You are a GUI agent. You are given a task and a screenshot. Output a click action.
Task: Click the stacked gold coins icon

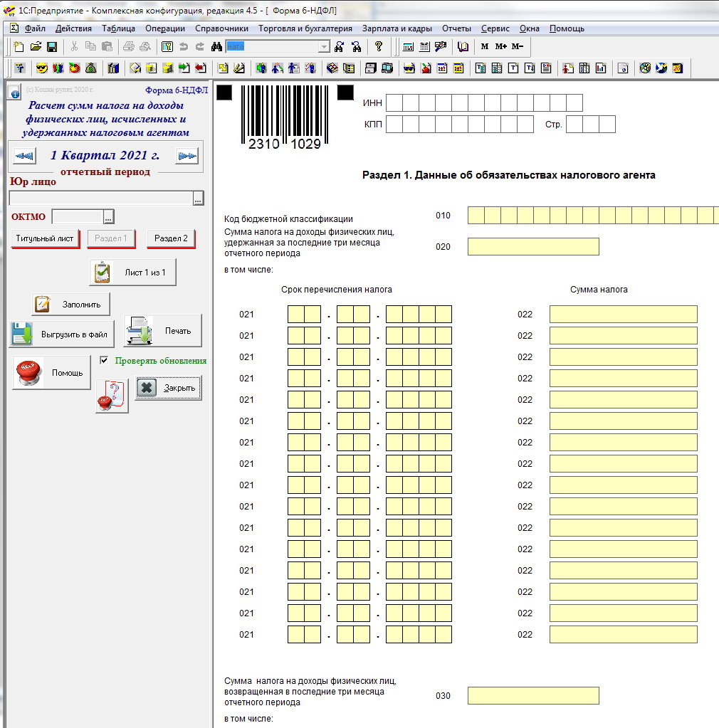(x=168, y=68)
